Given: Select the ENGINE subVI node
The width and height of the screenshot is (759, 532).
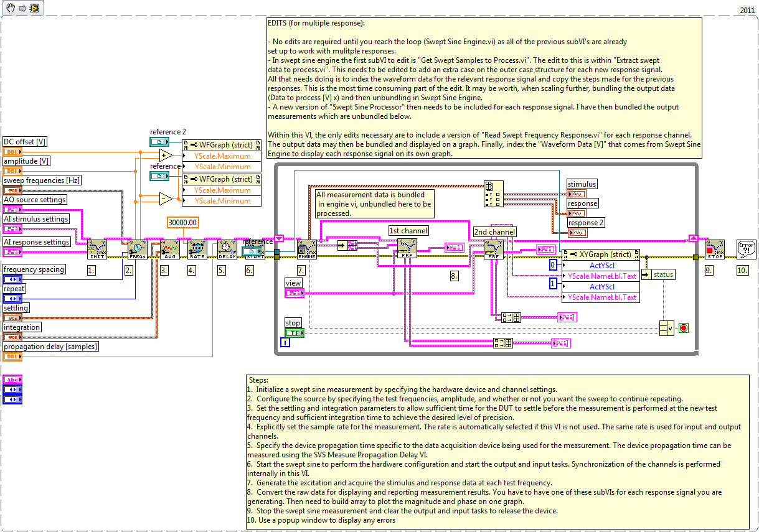Looking at the screenshot, I should coord(307,249).
